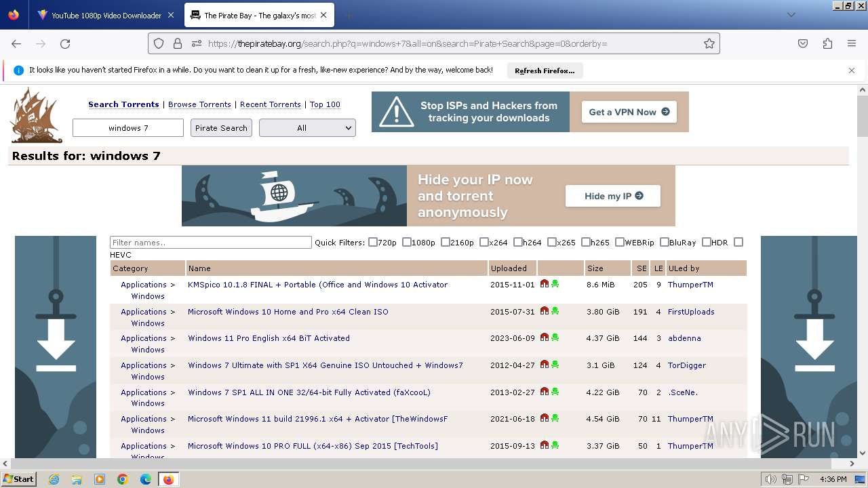This screenshot has height=488, width=868.
Task: Open Recent Torrents link
Action: pos(271,104)
